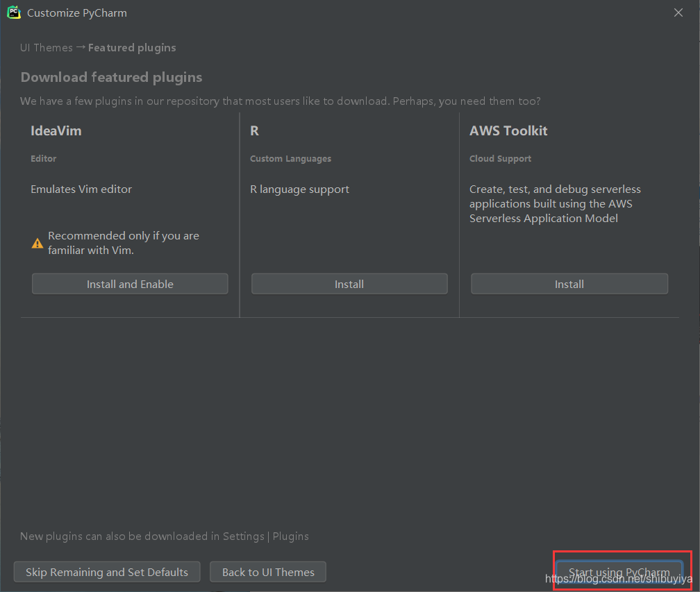Click the Vim warning triangle icon
This screenshot has height=592, width=700.
[x=37, y=243]
